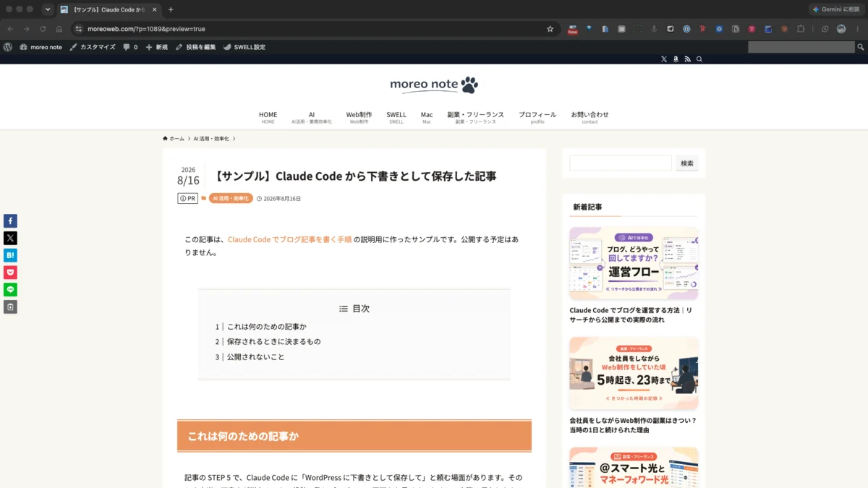
Task: Open お問い合わせ navigation item
Action: [x=590, y=117]
